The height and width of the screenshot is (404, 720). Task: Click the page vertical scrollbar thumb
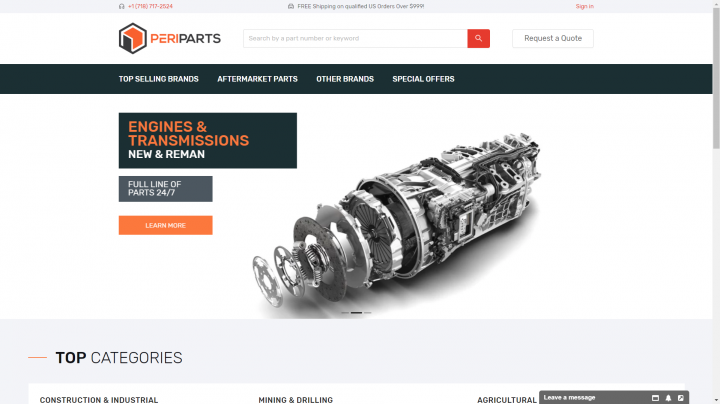716,78
